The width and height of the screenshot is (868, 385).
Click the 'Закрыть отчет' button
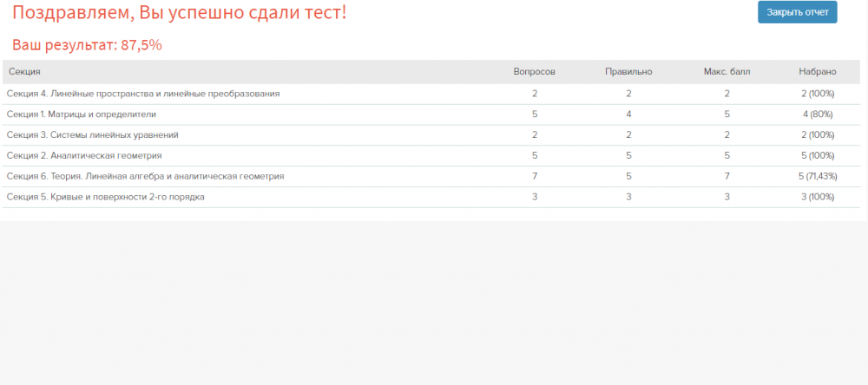[x=797, y=12]
